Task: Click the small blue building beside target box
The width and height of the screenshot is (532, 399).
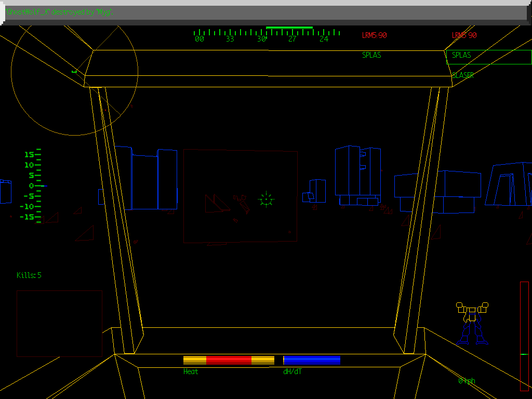Action: [314, 191]
